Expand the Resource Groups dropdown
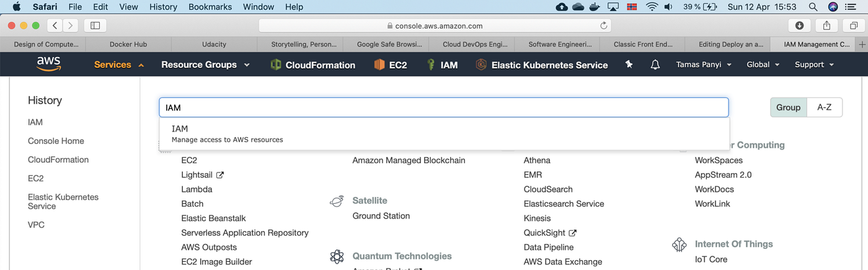868x270 pixels. coord(205,65)
